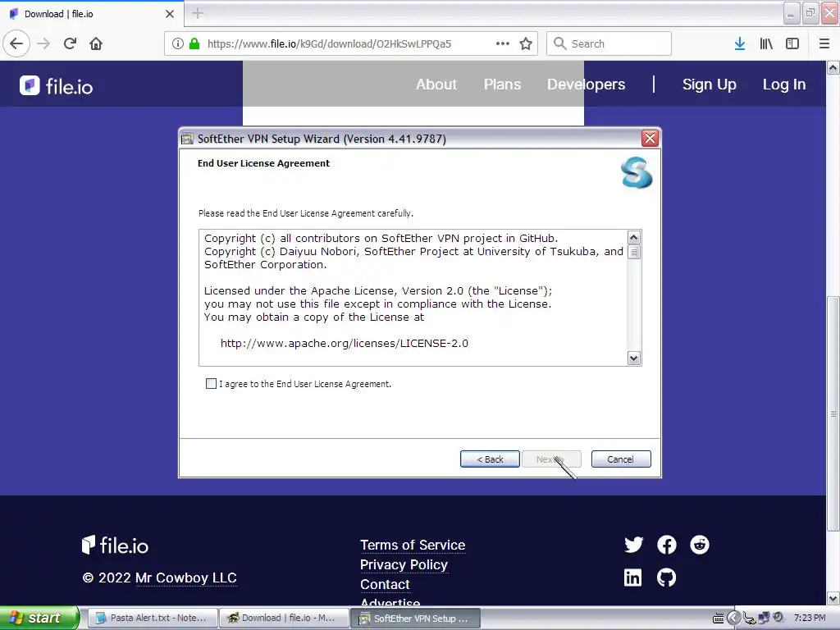Open the About page on file.io
This screenshot has height=630, width=840.
point(436,84)
